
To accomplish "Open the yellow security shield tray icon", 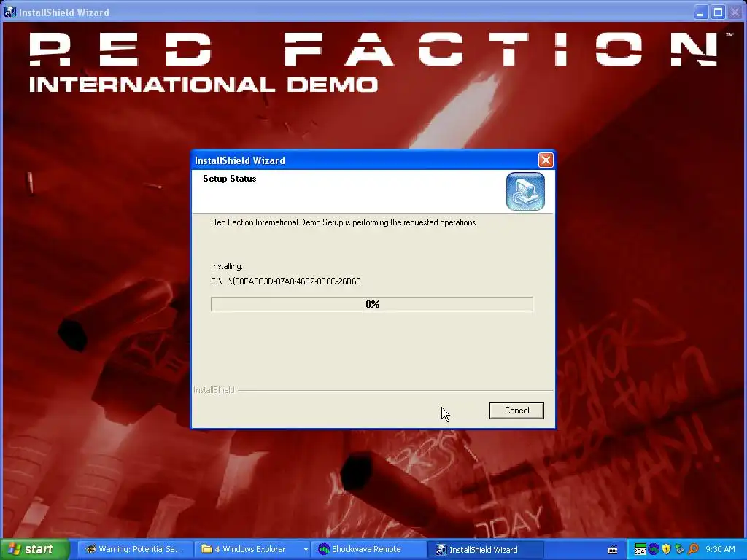I will (x=666, y=550).
